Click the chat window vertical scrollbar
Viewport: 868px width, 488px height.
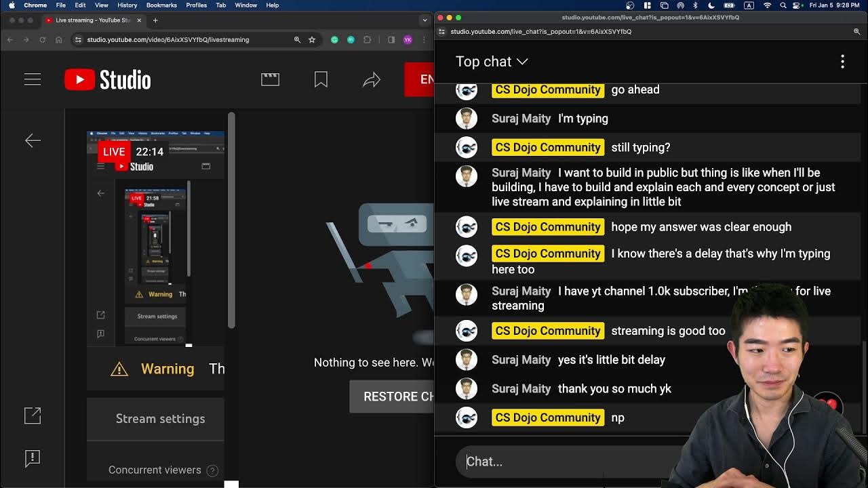click(x=864, y=386)
